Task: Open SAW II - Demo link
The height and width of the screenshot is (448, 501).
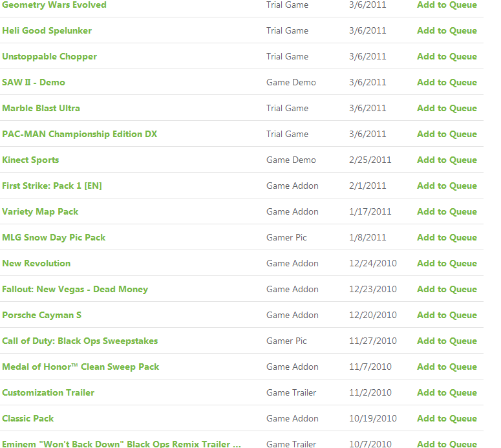Action: [34, 83]
